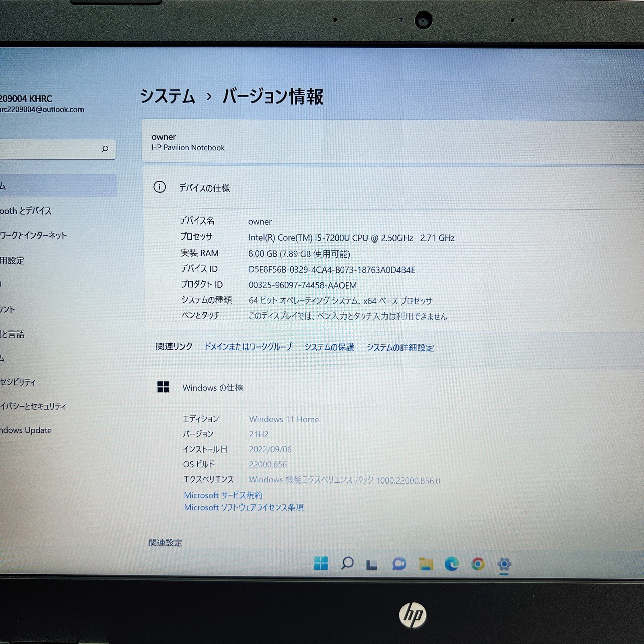Launch Microsoft Edge from taskbar
The width and height of the screenshot is (644, 644).
[452, 563]
